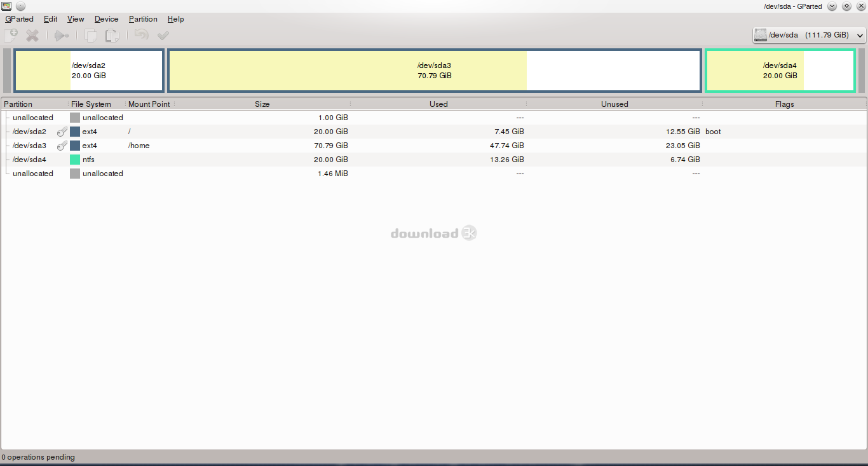
Task: Click the 7.45 GiB used value
Action: coord(510,132)
